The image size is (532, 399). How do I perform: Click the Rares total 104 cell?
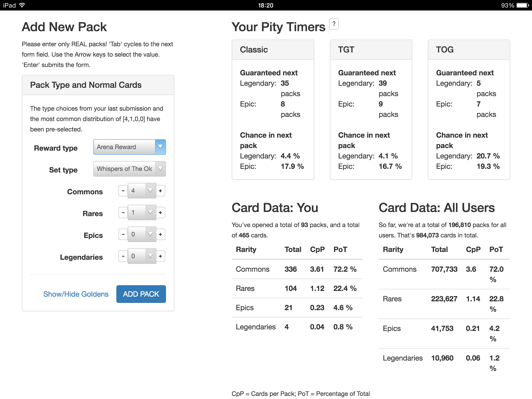(291, 288)
